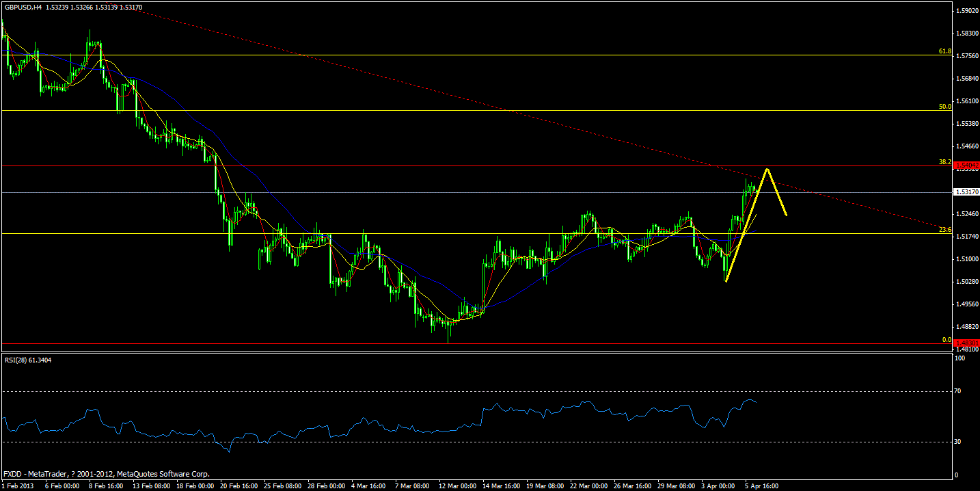Click the 1.51000 price scale value
Image resolution: width=980 pixels, height=491 pixels.
[968, 259]
